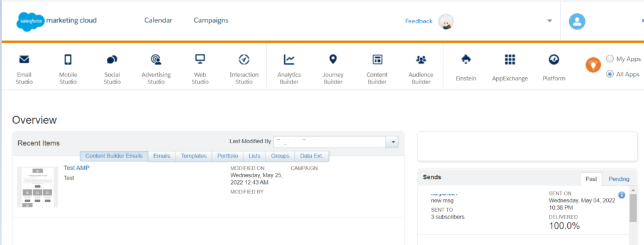Click the 'Overview' heading

pos(35,120)
